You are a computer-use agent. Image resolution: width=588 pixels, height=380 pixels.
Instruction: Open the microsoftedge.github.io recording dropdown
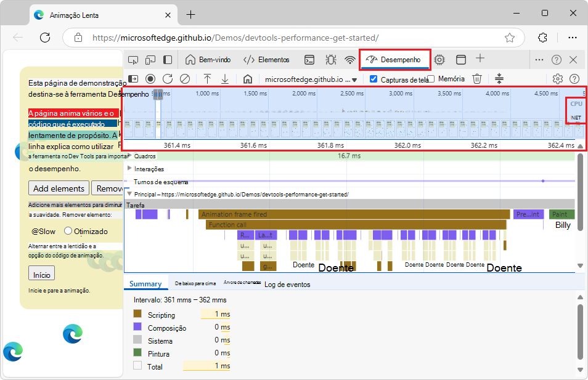click(311, 79)
